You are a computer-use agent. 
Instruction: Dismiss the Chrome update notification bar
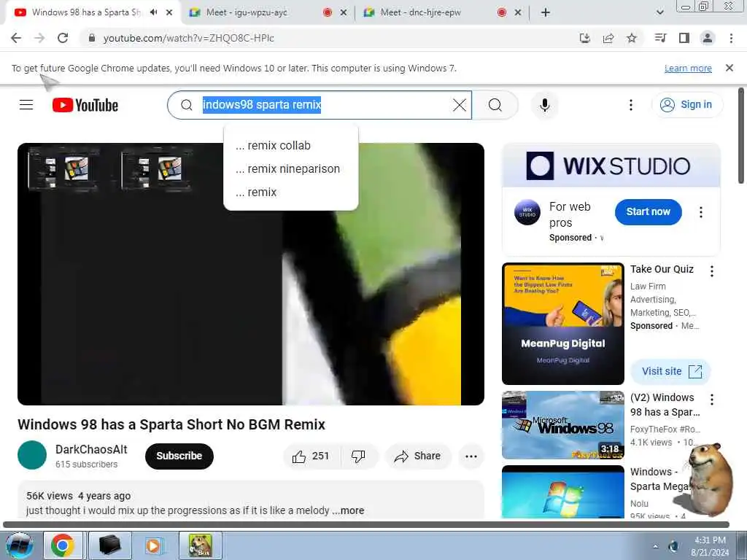coord(729,68)
